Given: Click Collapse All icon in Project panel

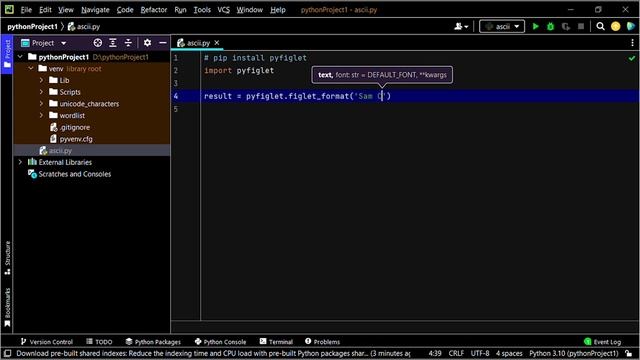Looking at the screenshot, I should click(x=128, y=43).
